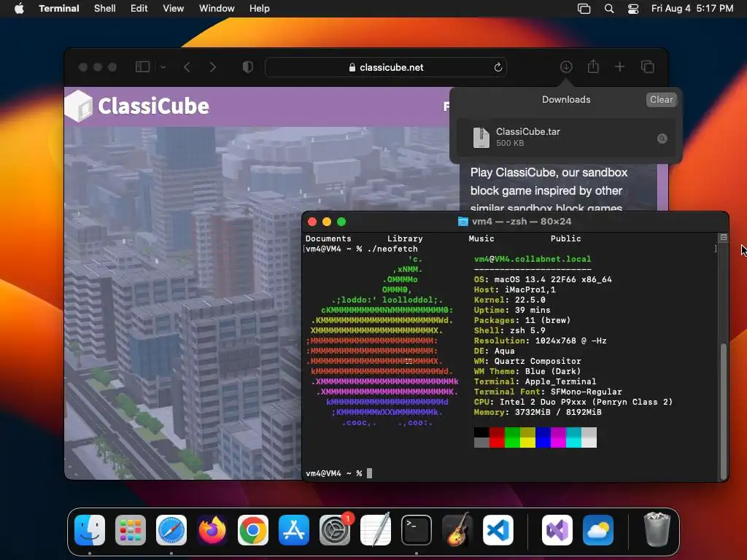Screen dimensions: 747x560
Task: Click the OS macOS 13.4 line
Action: pyautogui.click(x=543, y=279)
